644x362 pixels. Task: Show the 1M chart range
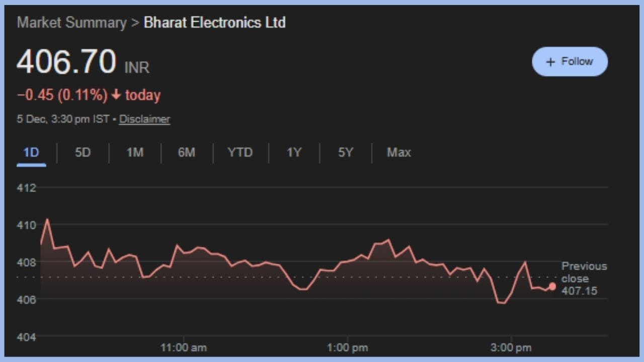pos(135,152)
